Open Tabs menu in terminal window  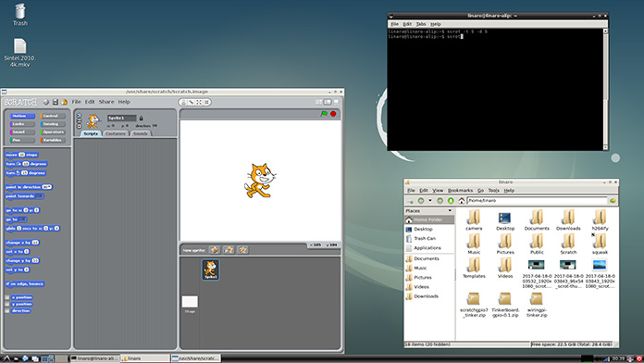pos(421,24)
